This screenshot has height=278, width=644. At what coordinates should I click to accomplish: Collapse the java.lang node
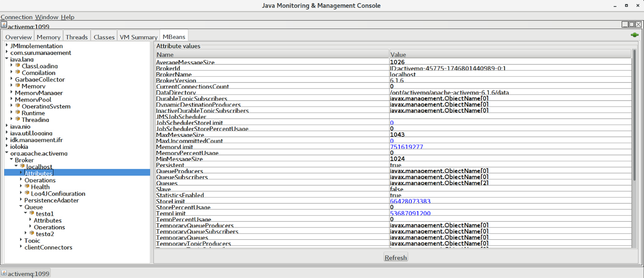click(x=7, y=59)
